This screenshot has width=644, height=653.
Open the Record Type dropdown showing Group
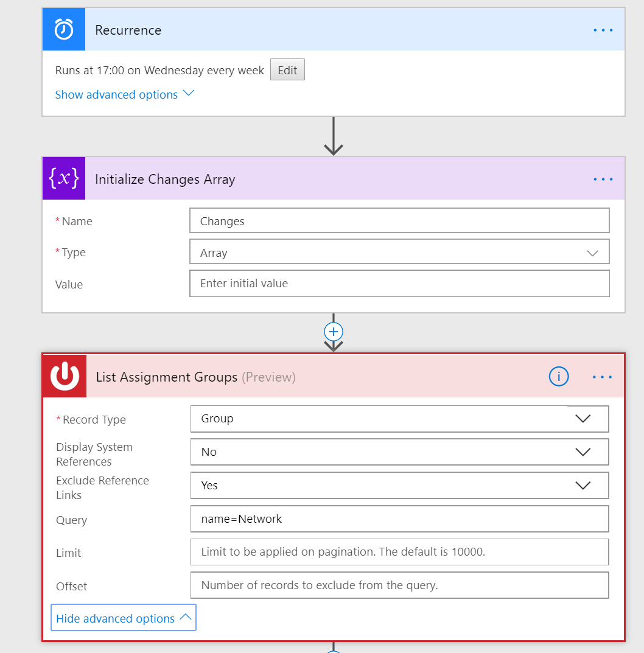(x=399, y=419)
